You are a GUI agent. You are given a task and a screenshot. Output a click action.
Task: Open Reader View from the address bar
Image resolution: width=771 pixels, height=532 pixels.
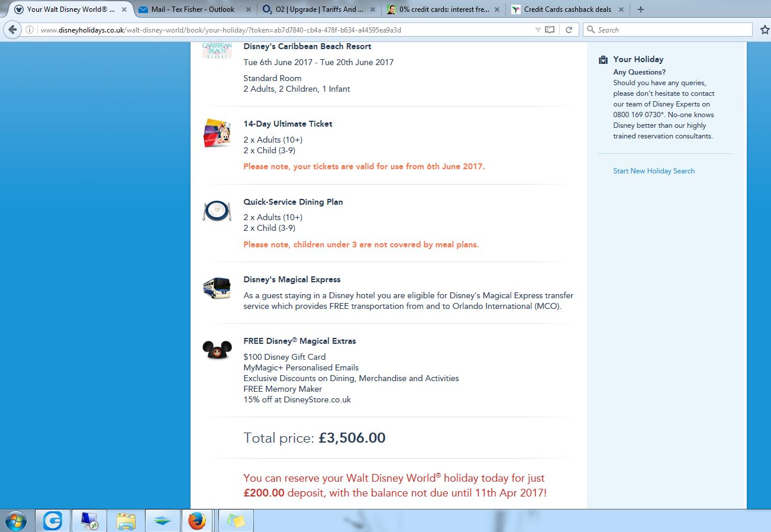pyautogui.click(x=550, y=30)
